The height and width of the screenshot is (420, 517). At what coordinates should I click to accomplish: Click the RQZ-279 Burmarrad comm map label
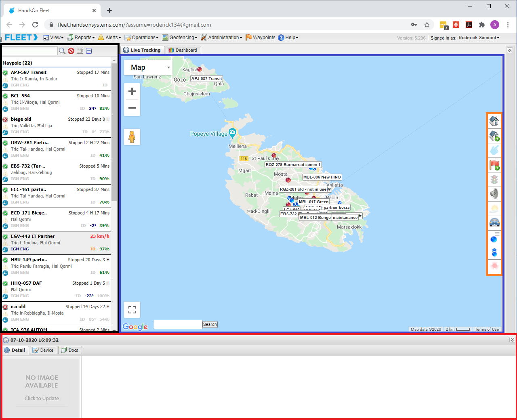[293, 165]
